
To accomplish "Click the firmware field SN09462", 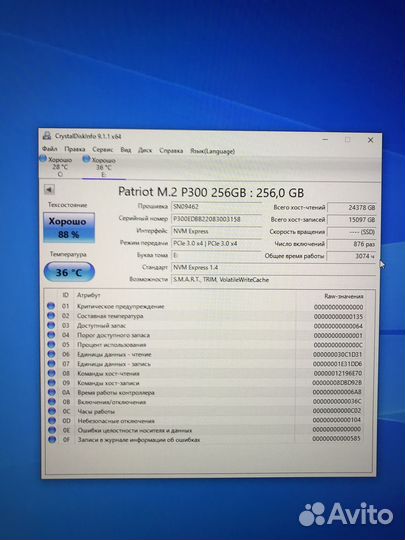I will pyautogui.click(x=217, y=207).
